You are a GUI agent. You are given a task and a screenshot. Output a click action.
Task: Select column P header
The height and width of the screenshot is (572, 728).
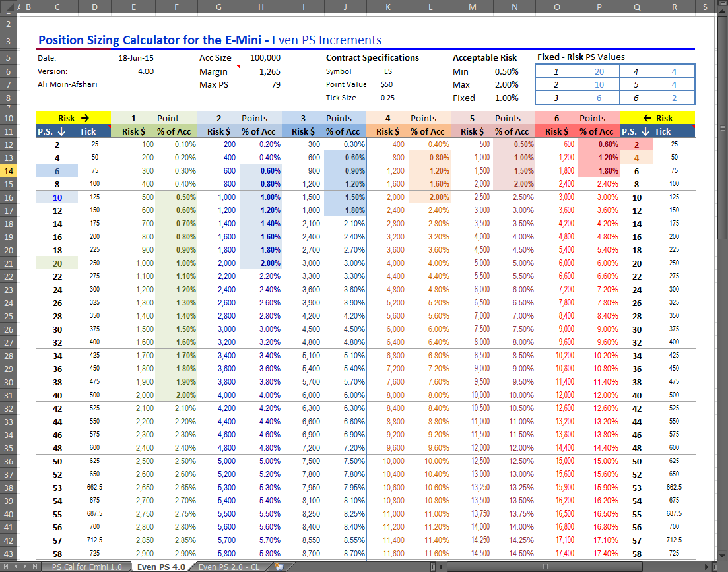[599, 7]
